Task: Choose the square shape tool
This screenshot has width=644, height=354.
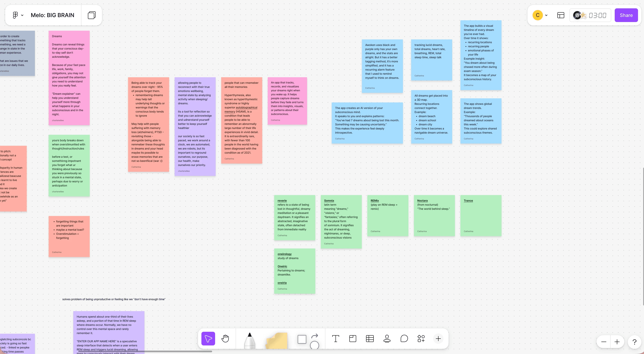Action: point(302,339)
